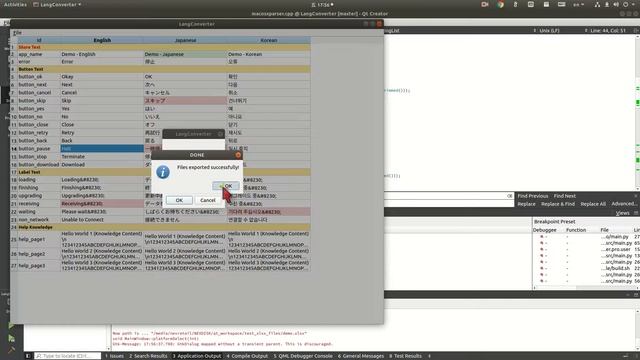Viewport: 640px width, 360px height.
Task: Select the breakpoint row for '...la/build.sh'
Action: (x=587, y=269)
